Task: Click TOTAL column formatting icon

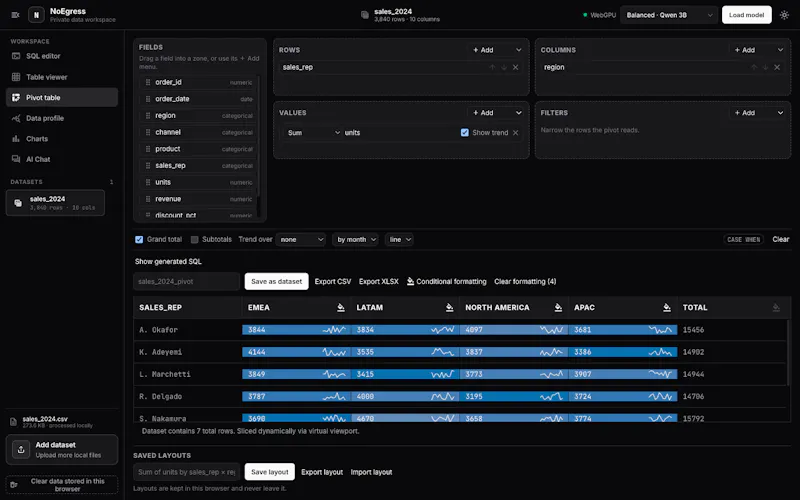Action: [776, 308]
